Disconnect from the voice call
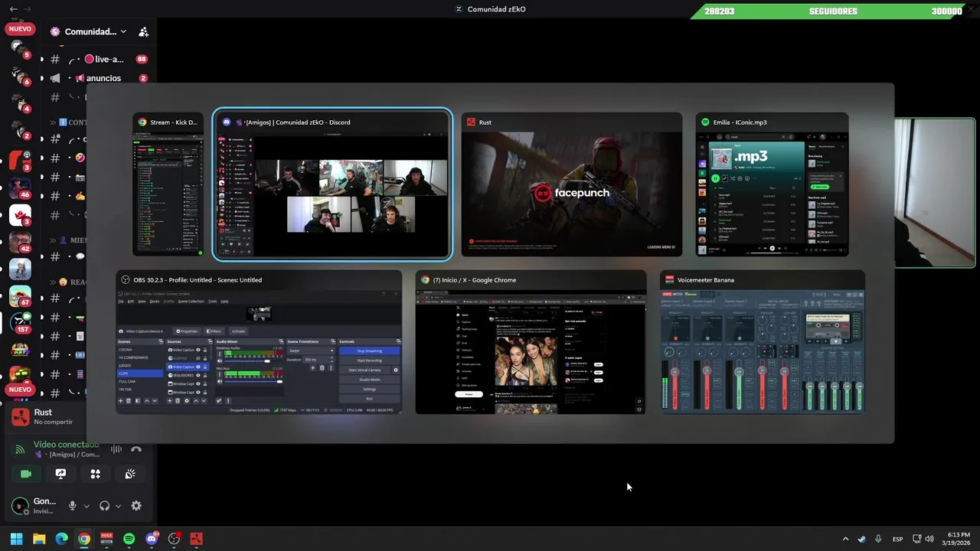 pos(136,449)
